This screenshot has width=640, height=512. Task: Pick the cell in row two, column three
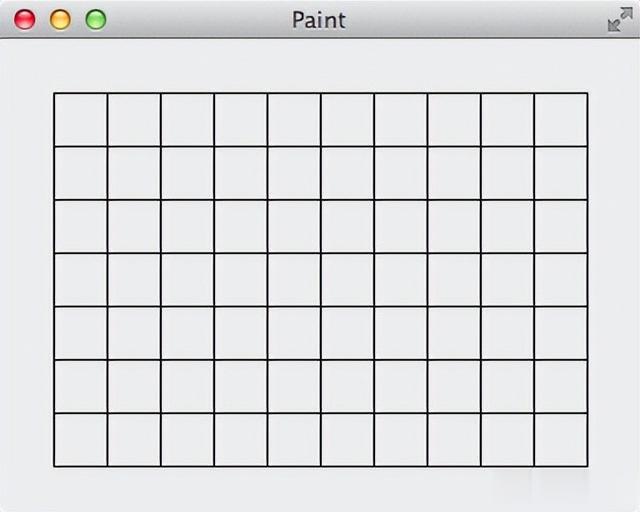tap(187, 173)
